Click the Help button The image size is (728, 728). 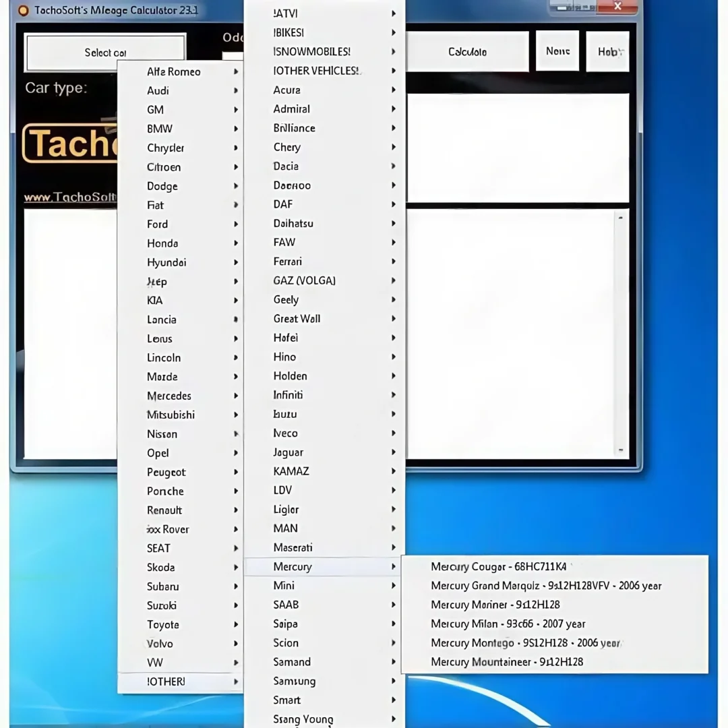point(607,51)
